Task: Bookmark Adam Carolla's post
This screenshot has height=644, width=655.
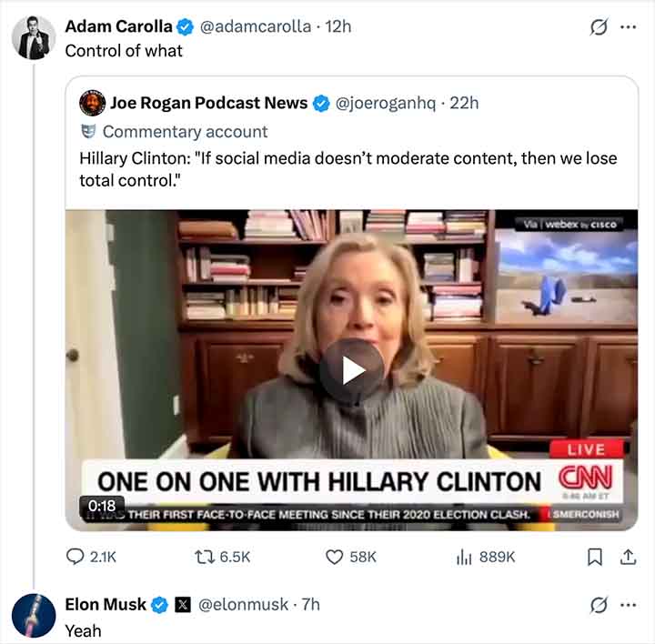Action: tap(595, 557)
